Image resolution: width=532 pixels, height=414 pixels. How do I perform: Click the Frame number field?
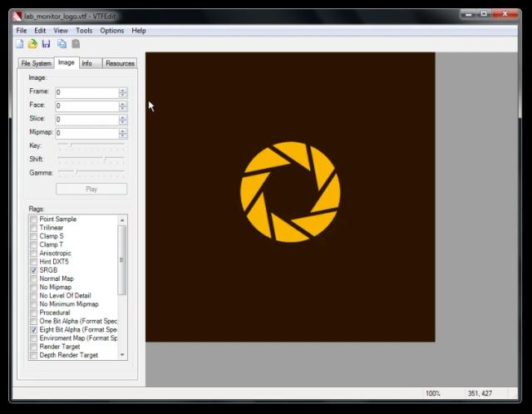tap(87, 92)
